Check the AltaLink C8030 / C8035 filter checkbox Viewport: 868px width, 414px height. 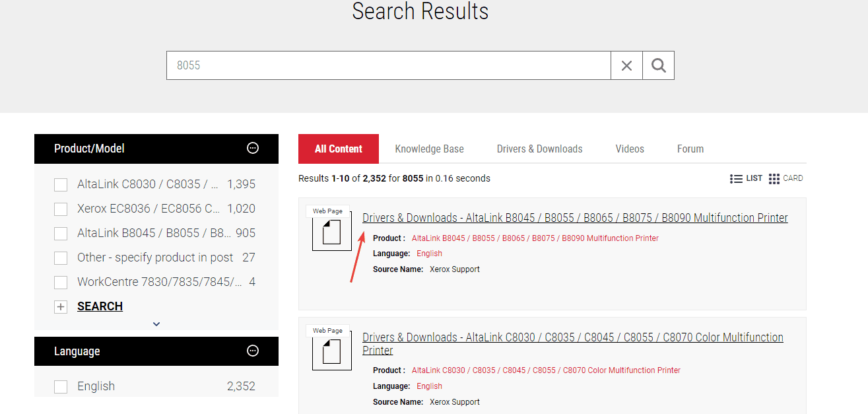[x=61, y=185]
